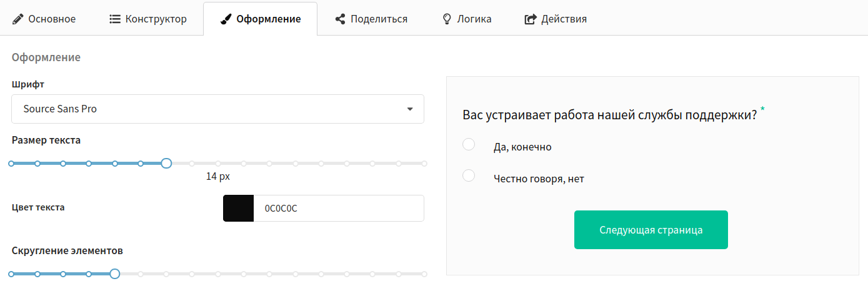Select the 'Честно говоря, нет' radio option

(469, 176)
